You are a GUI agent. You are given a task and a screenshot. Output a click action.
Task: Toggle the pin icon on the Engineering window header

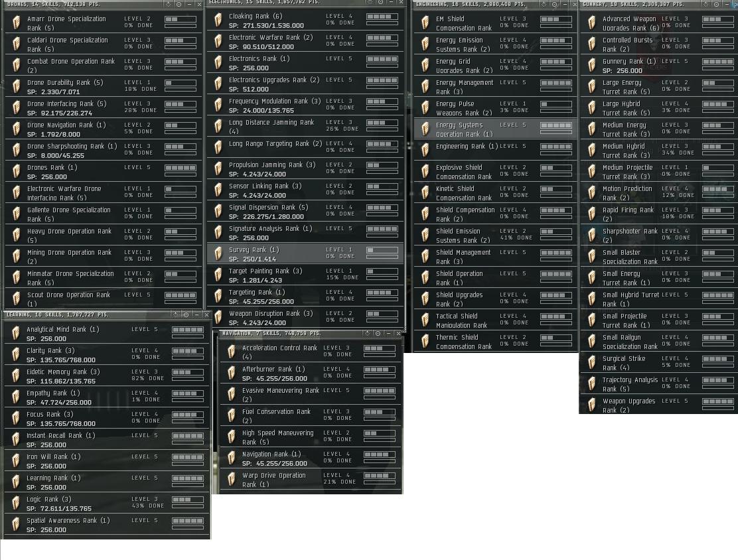(554, 4)
